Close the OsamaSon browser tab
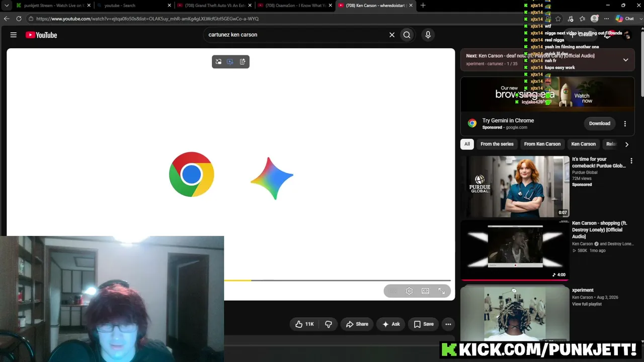Screen dimensions: 644x362 tap(330, 6)
